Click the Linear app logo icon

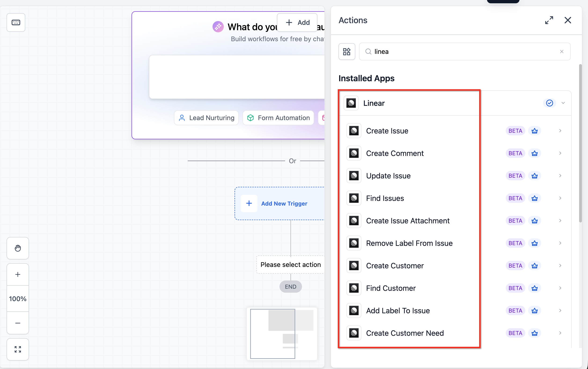point(351,103)
